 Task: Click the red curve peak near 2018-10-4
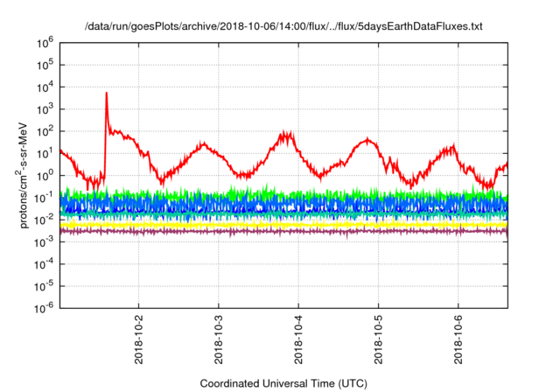point(286,136)
